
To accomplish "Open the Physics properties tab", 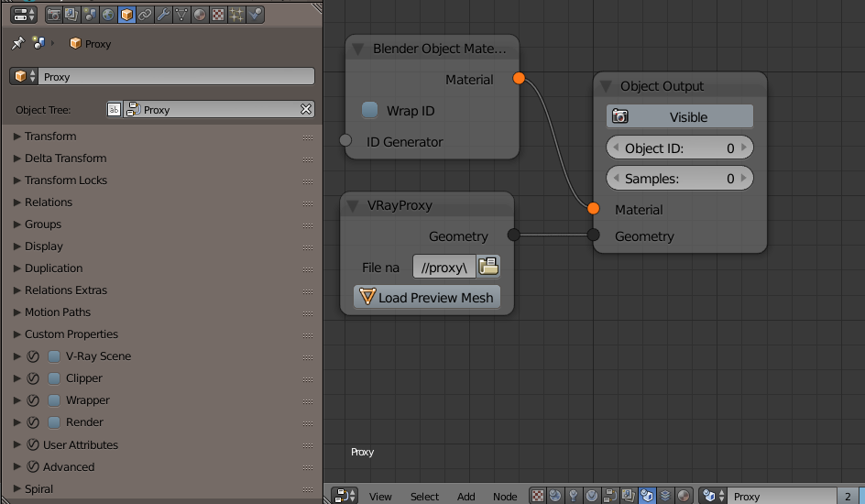I will click(x=255, y=15).
